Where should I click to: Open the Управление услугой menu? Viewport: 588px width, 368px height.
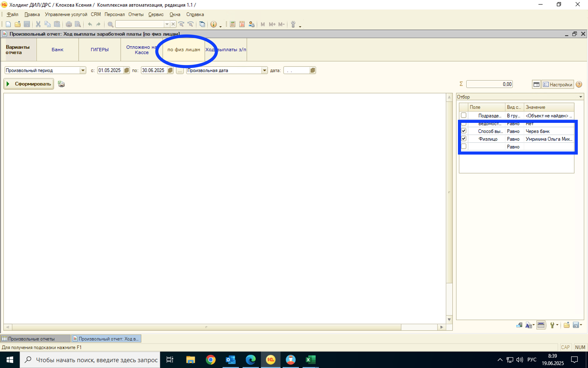tap(66, 14)
